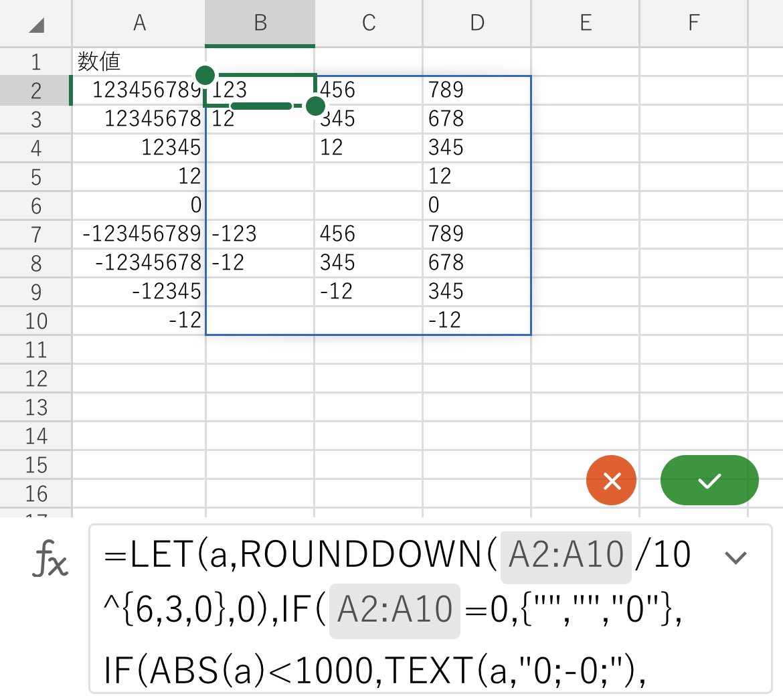Tap the select-all corner triangle
Screen dimensions: 783x700
click(36, 24)
